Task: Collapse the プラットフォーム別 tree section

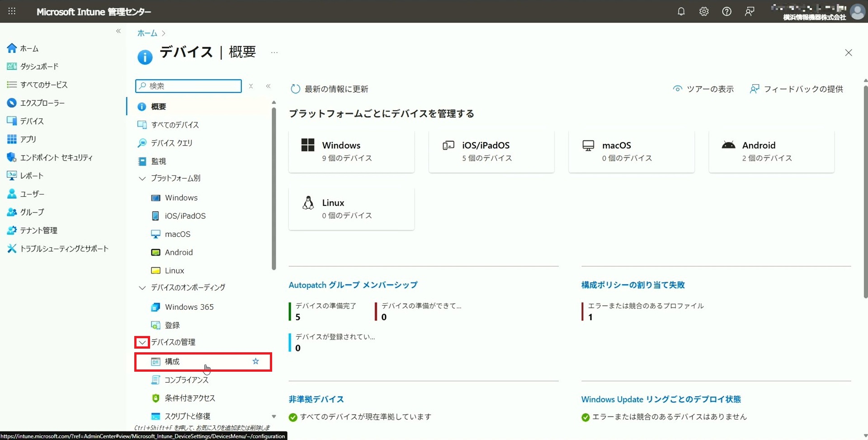Action: [x=142, y=179]
